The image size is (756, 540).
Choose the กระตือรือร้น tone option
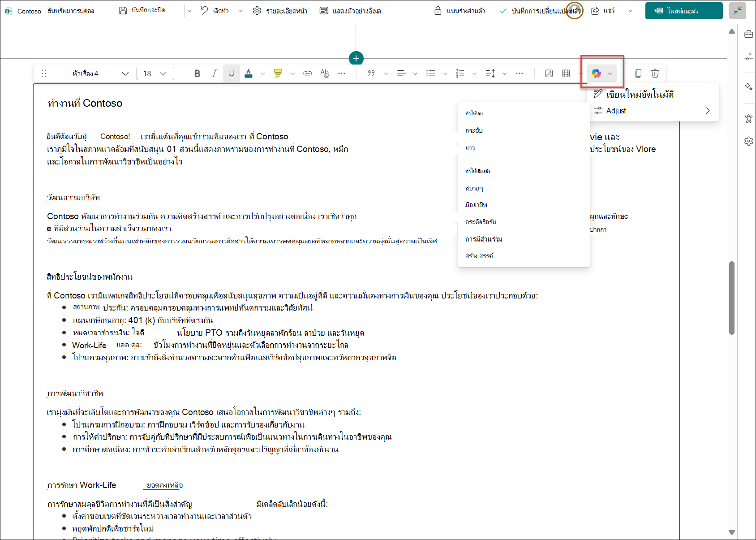point(524,222)
